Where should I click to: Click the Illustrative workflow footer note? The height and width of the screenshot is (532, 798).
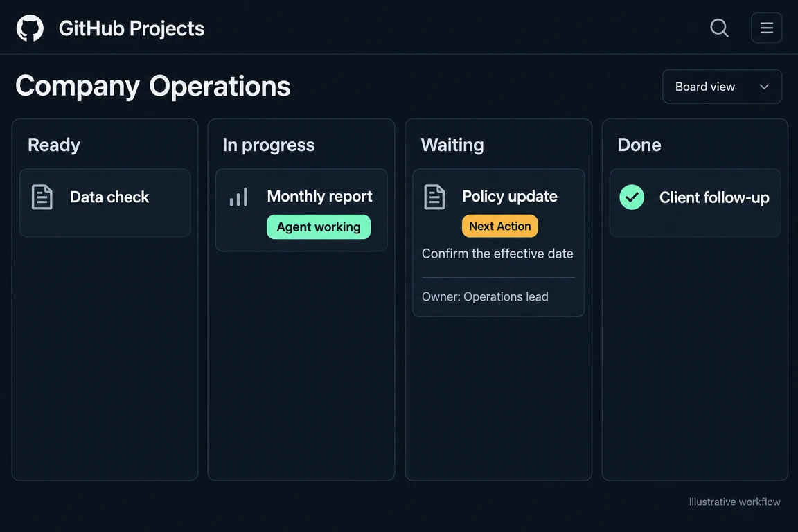(x=734, y=502)
